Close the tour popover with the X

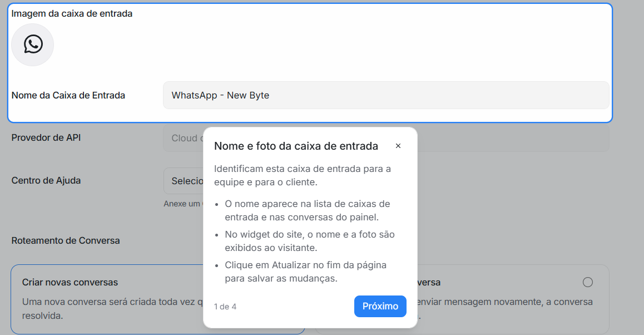(x=398, y=146)
